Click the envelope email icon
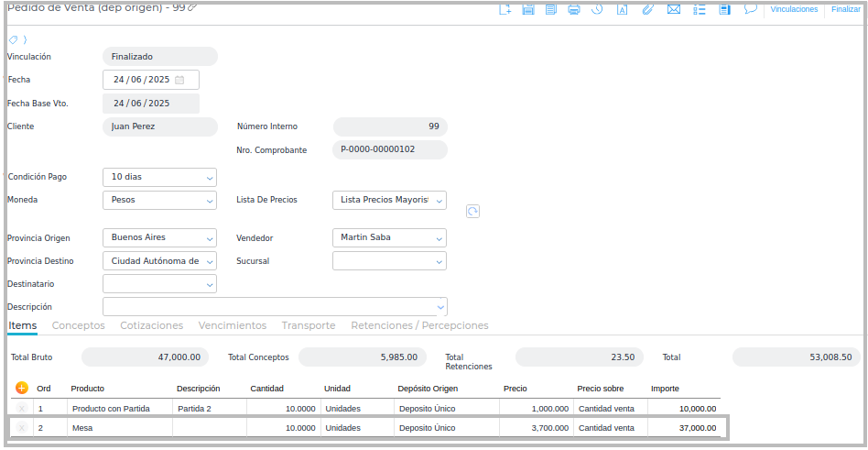The width and height of the screenshot is (868, 450). (674, 9)
